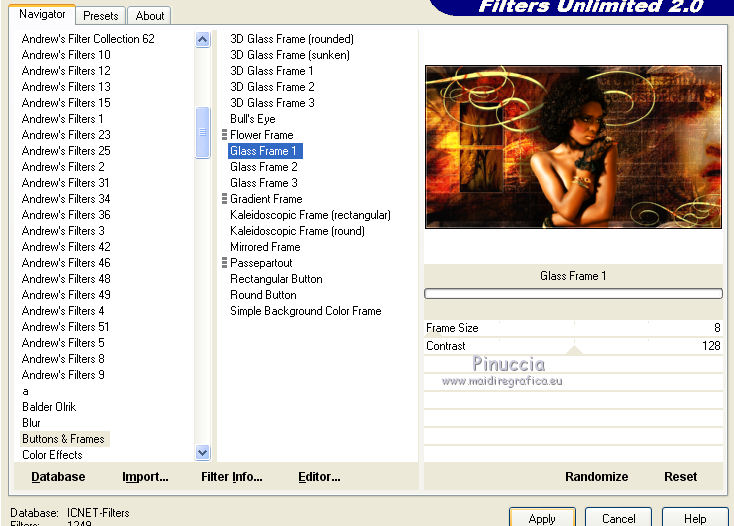This screenshot has height=526, width=734.
Task: Select Balder Olrik category
Action: pos(49,407)
